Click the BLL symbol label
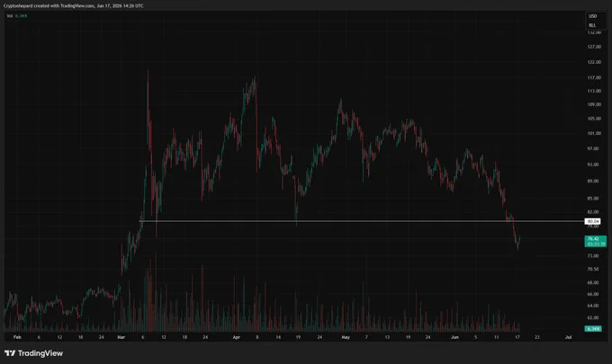The width and height of the screenshot is (612, 364). coord(592,25)
